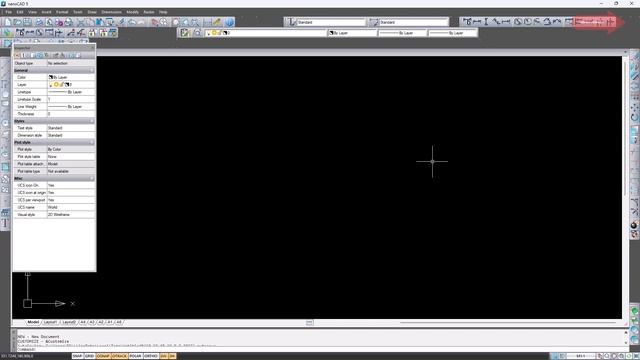Viewport: 640px width, 360px height.
Task: Click the Object type No selection field
Action: (71, 63)
